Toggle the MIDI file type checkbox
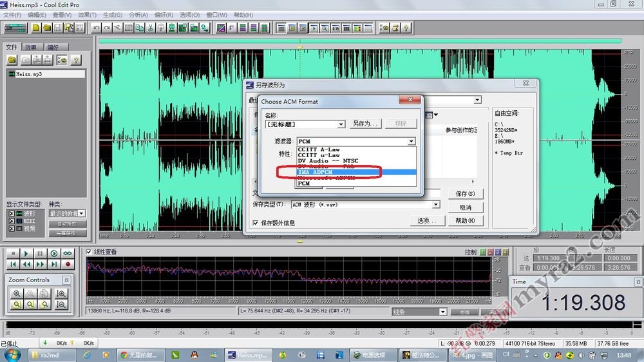Image resolution: width=644 pixels, height=362 pixels. (12, 221)
